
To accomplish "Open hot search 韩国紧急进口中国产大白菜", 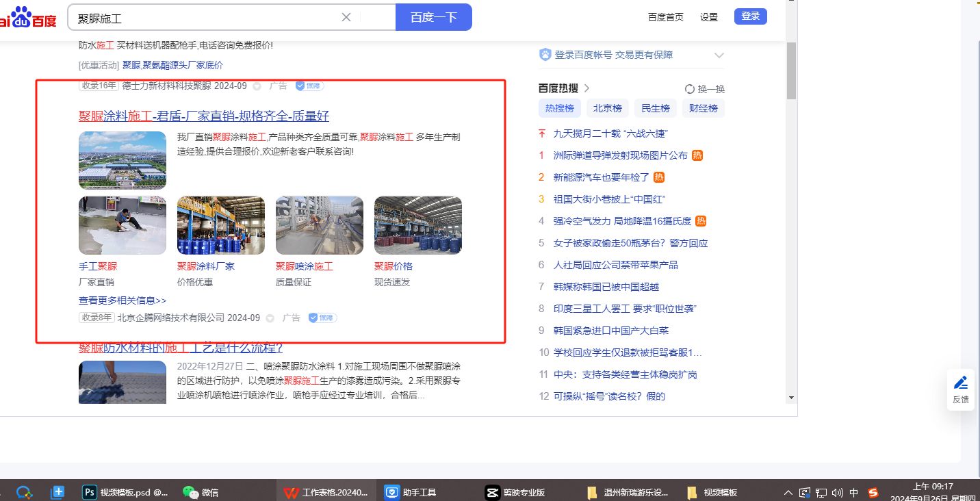I will point(611,331).
